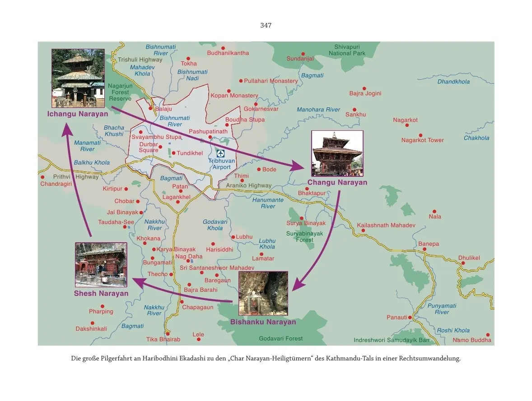Screen dimensions: 532x401
Task: Select the Changu Narayan label
Action: tap(337, 182)
